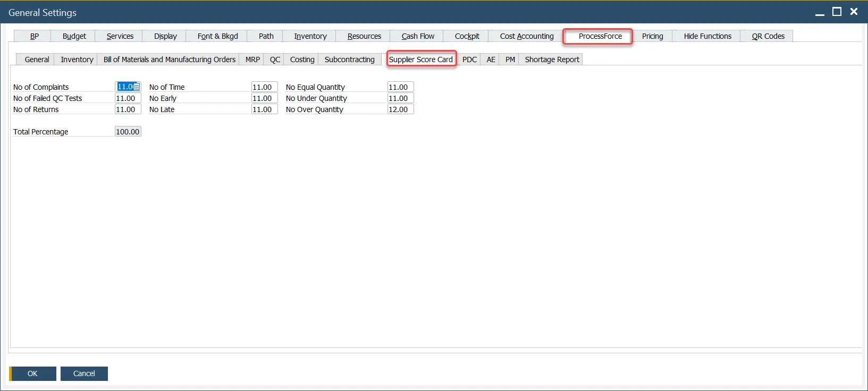Click the No Late input field

click(x=264, y=109)
